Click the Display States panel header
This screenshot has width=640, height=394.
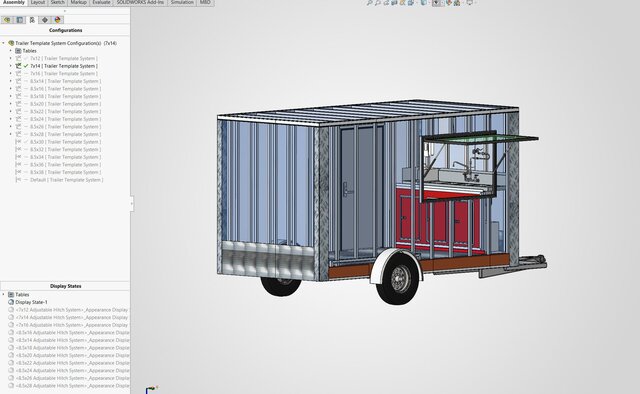point(65,286)
